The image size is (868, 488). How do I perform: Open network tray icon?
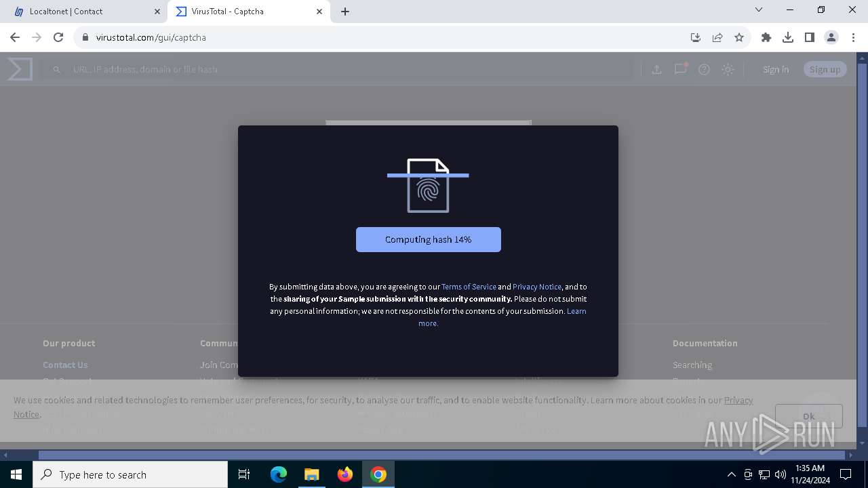(x=764, y=474)
